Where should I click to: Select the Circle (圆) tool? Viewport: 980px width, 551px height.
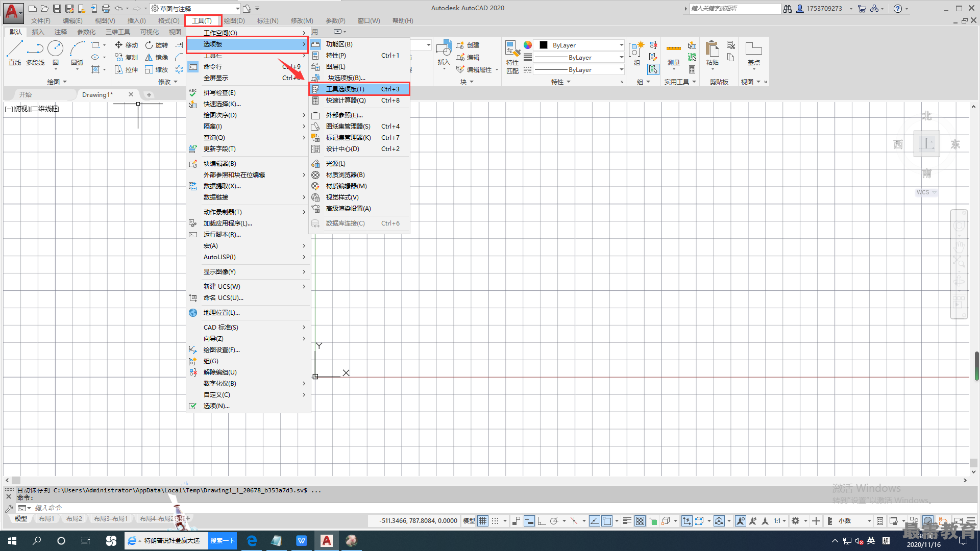(55, 53)
